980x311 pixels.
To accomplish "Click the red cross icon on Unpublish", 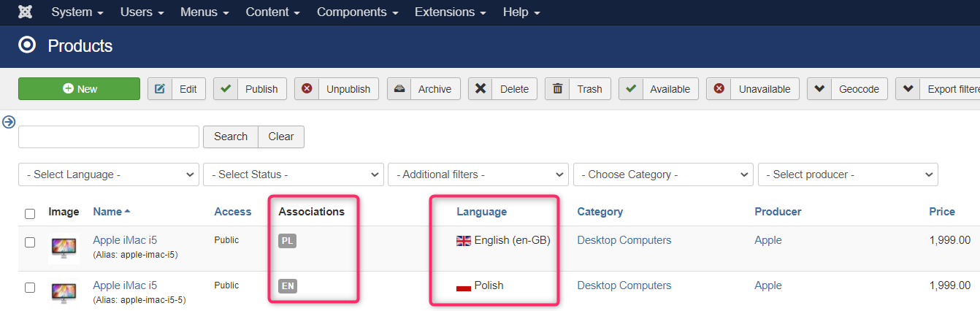I will (307, 89).
